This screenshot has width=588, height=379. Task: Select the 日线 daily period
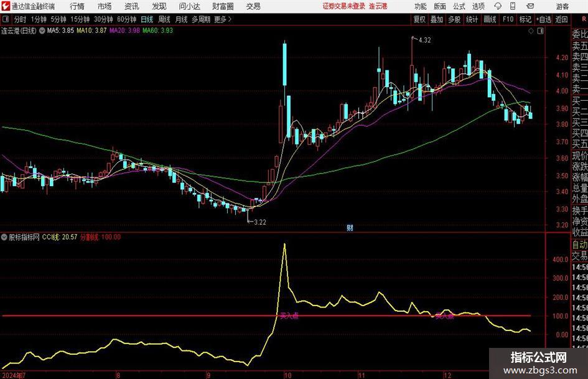click(x=147, y=19)
